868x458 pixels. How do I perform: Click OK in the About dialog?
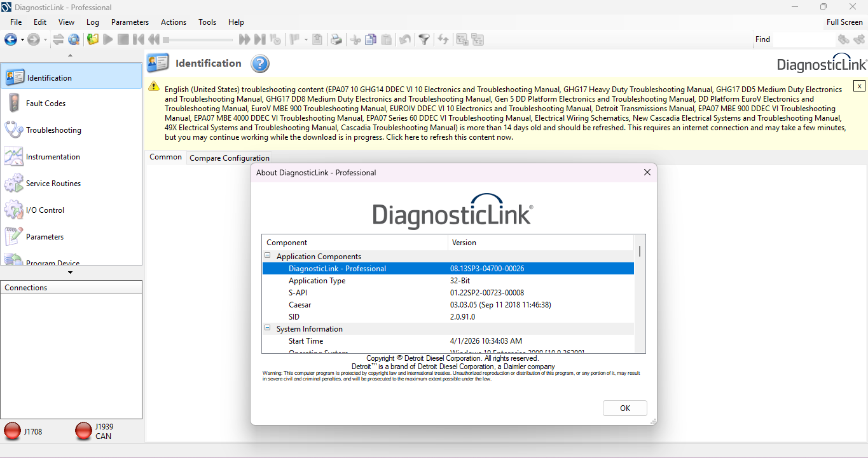click(x=625, y=408)
